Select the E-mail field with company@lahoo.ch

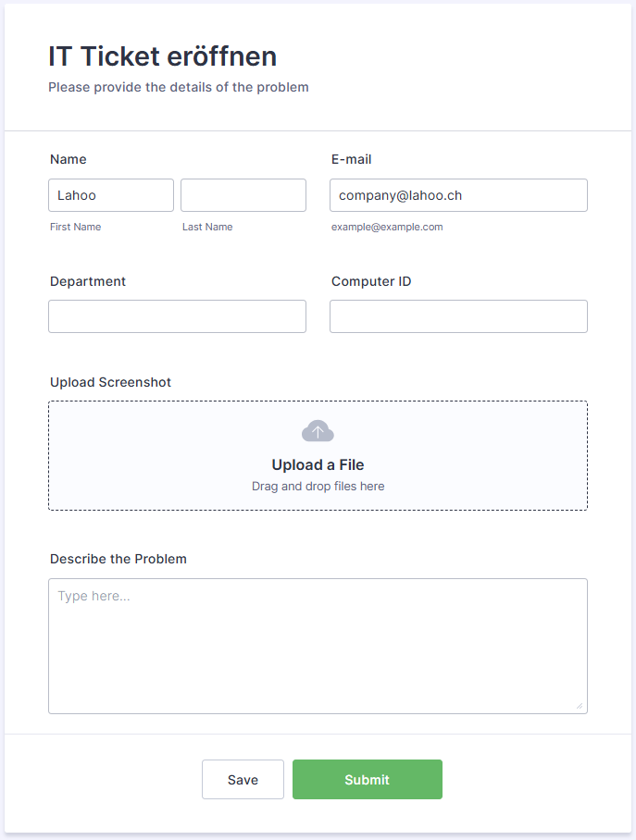click(458, 195)
